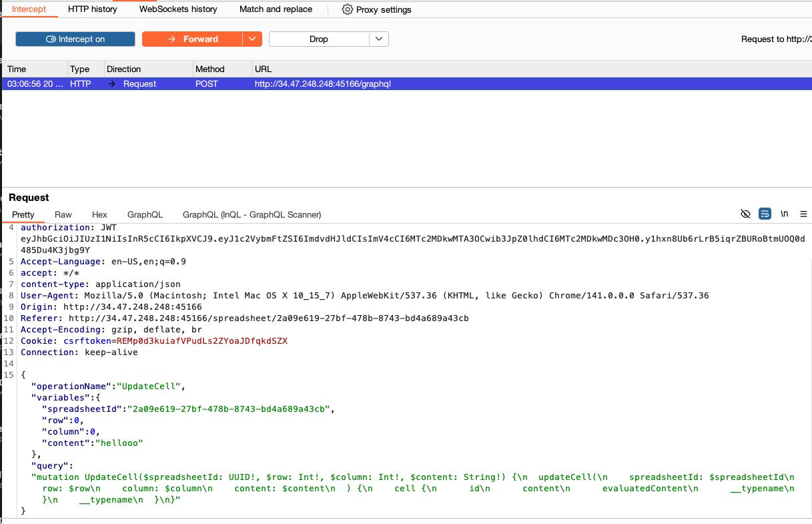Switch to the Raw request view

pos(63,214)
